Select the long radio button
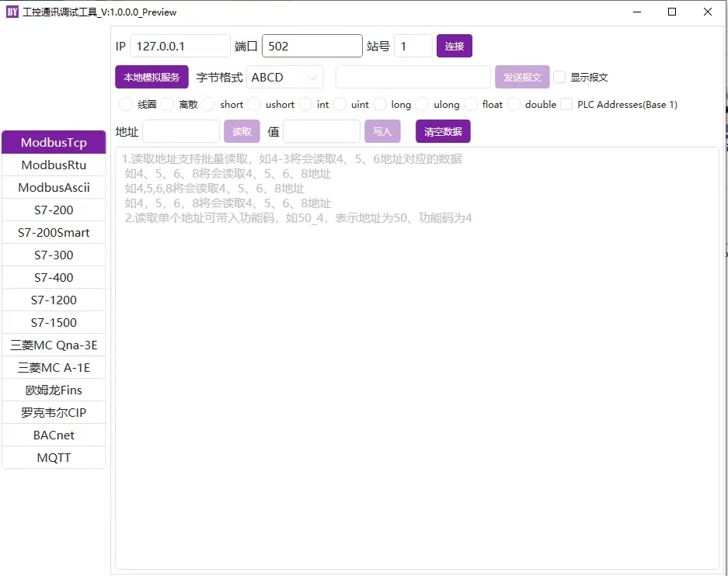Screen dimensions: 728x576 pos(380,104)
